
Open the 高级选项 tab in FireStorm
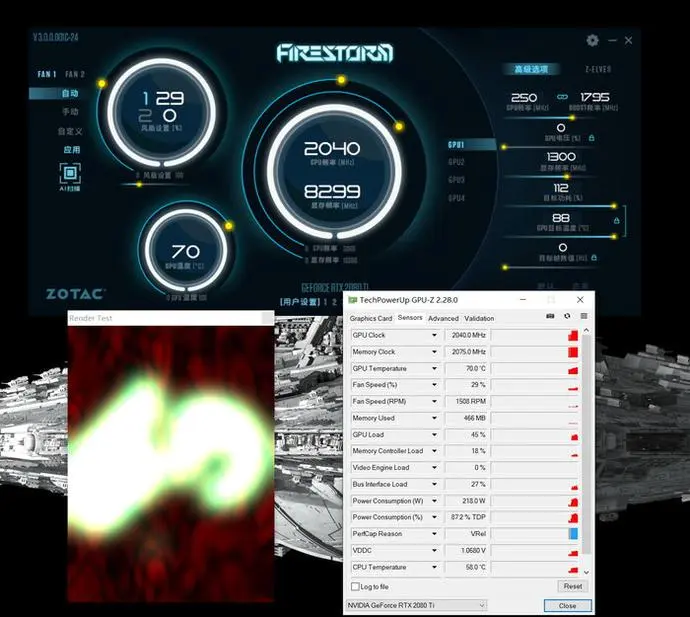532,69
